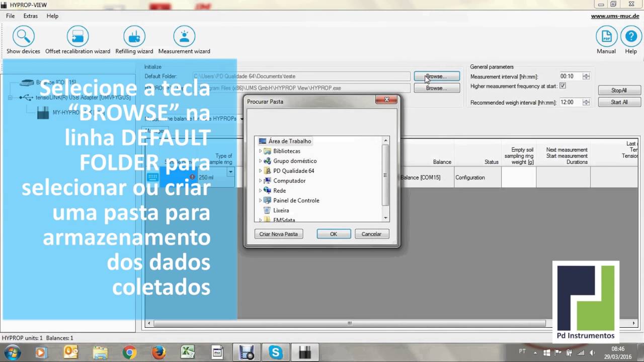Click the Start All button

619,102
